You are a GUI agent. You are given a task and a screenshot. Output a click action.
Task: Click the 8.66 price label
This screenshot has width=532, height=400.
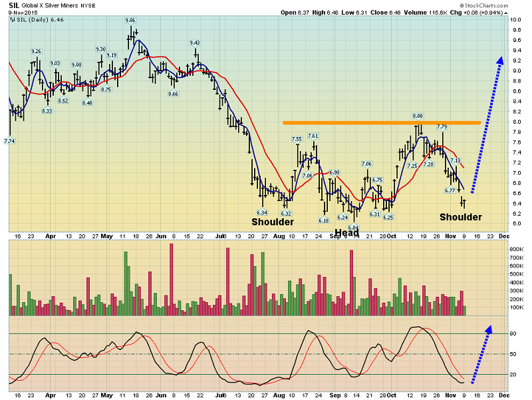pos(174,94)
